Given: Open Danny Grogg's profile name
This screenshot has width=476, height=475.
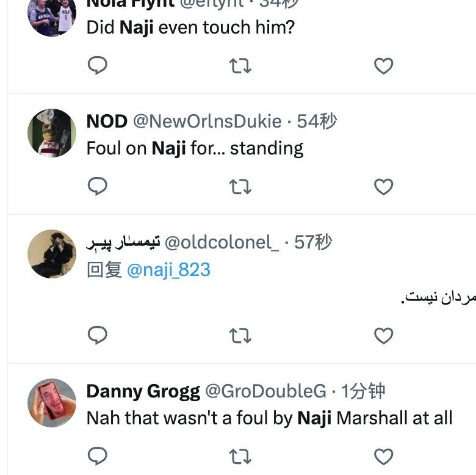Looking at the screenshot, I should click(x=143, y=391).
